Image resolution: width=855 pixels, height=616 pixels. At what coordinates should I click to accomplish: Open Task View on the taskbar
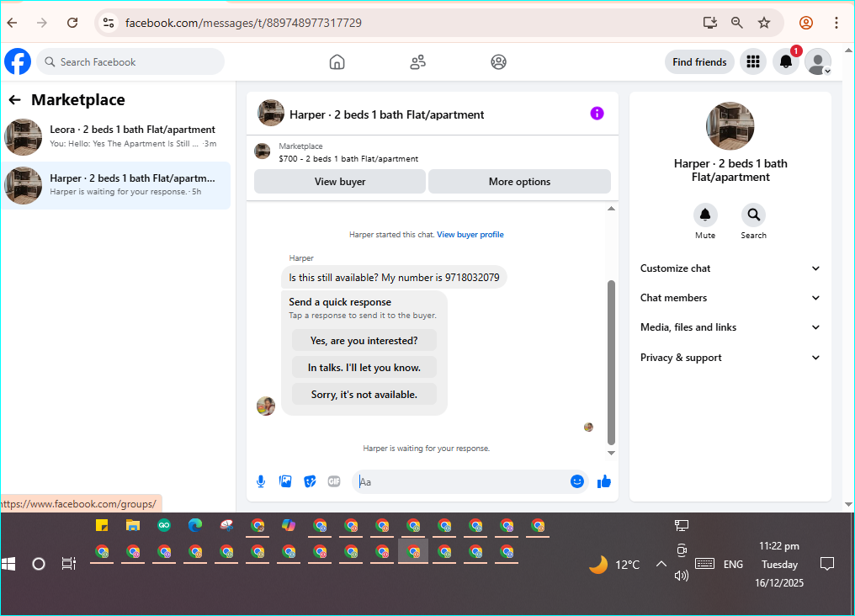(69, 564)
